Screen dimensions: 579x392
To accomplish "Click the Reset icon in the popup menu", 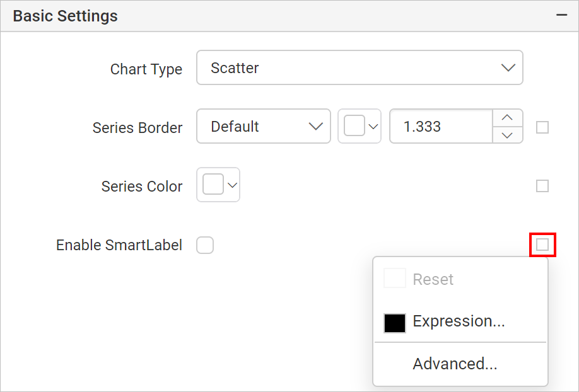I will click(x=395, y=278).
